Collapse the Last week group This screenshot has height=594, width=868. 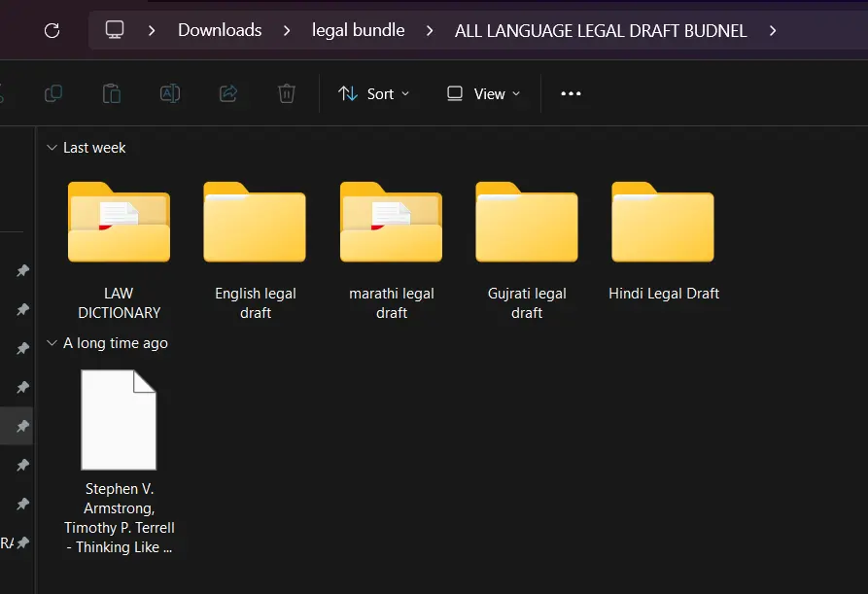52,148
